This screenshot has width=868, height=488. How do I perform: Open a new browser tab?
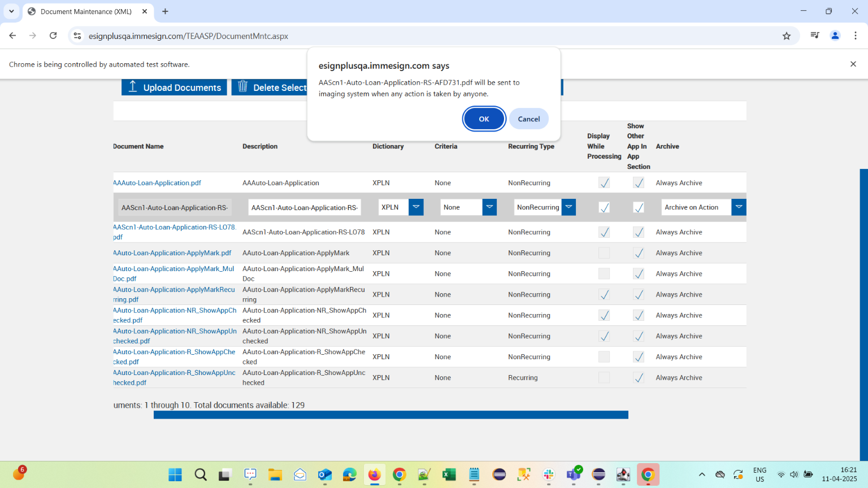click(165, 11)
